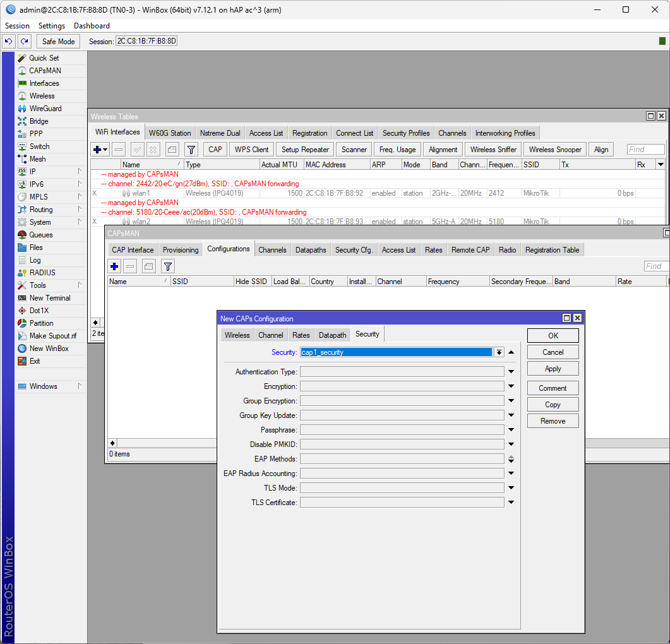Open the Encryption dropdown list
Image resolution: width=670 pixels, height=644 pixels.
pyautogui.click(x=511, y=386)
